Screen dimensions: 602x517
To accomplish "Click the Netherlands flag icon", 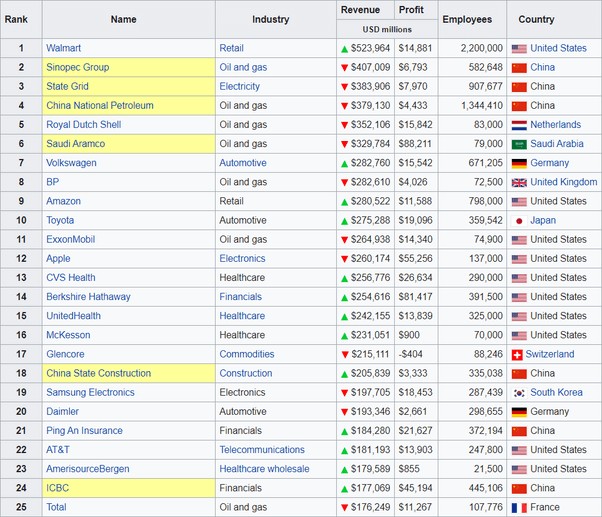I will coord(519,125).
